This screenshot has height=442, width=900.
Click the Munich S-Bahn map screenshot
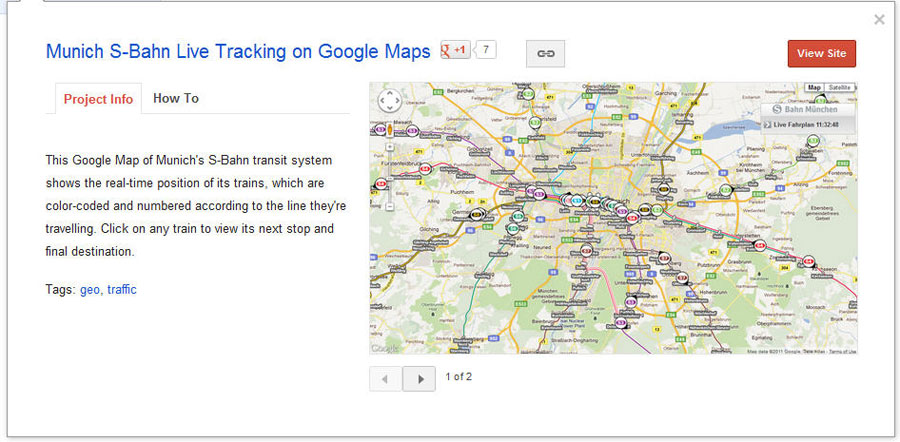tap(614, 218)
